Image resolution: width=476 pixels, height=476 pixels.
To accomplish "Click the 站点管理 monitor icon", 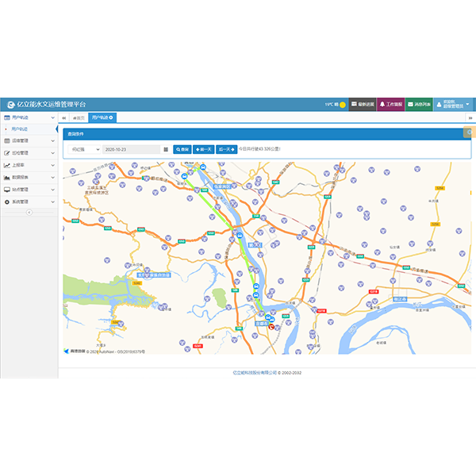I will tap(6, 190).
